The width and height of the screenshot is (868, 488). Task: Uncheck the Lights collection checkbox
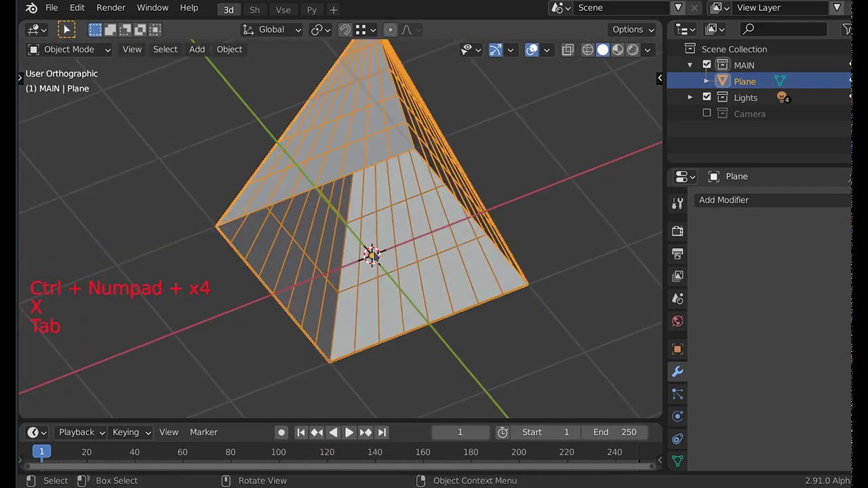point(707,98)
